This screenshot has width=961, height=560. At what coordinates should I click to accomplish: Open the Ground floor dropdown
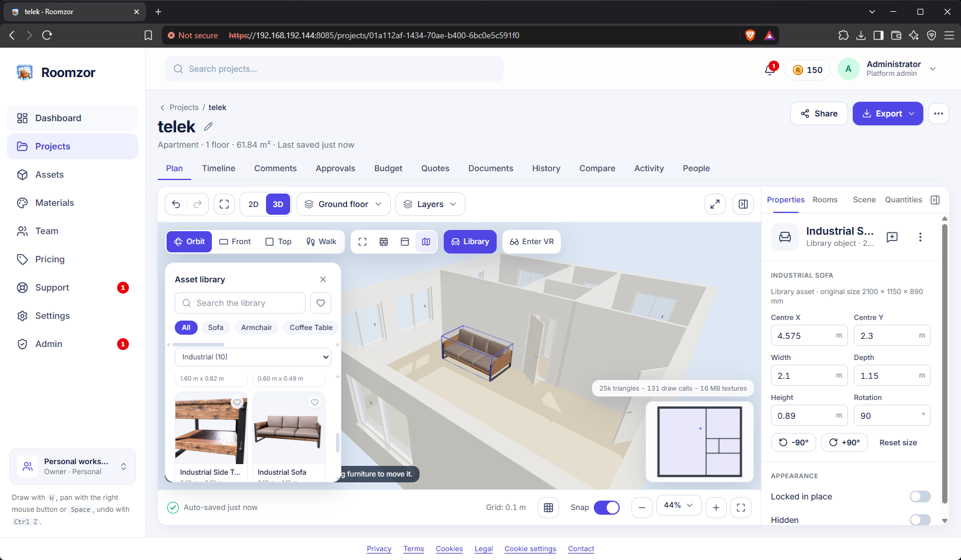pos(344,204)
